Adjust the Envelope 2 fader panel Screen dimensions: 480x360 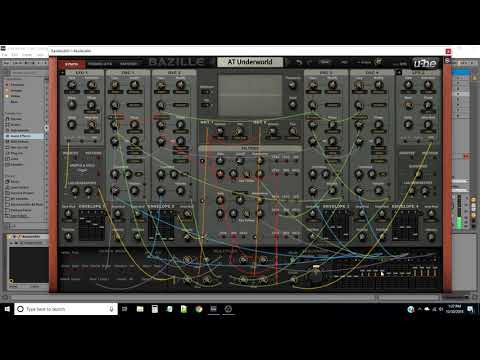click(162, 225)
